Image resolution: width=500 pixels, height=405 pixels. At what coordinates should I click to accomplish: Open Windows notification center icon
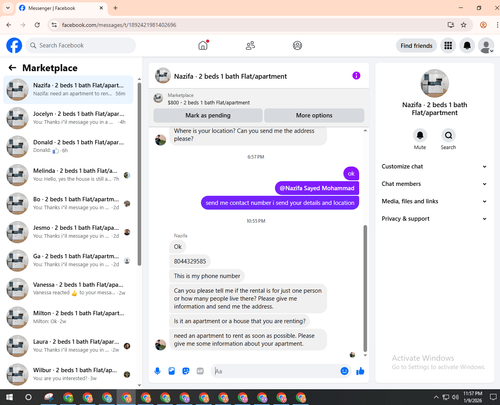point(493,397)
